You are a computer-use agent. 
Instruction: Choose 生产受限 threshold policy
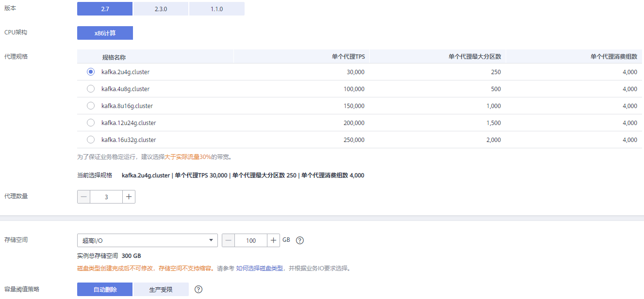tap(161, 289)
